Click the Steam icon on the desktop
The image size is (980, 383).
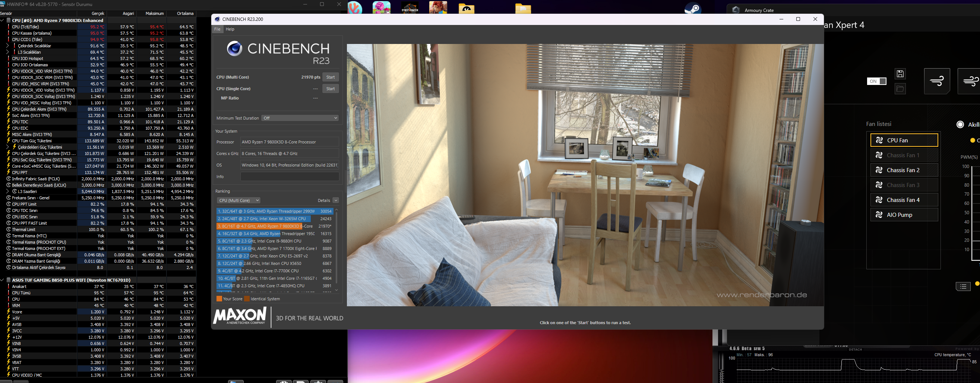pos(693,7)
